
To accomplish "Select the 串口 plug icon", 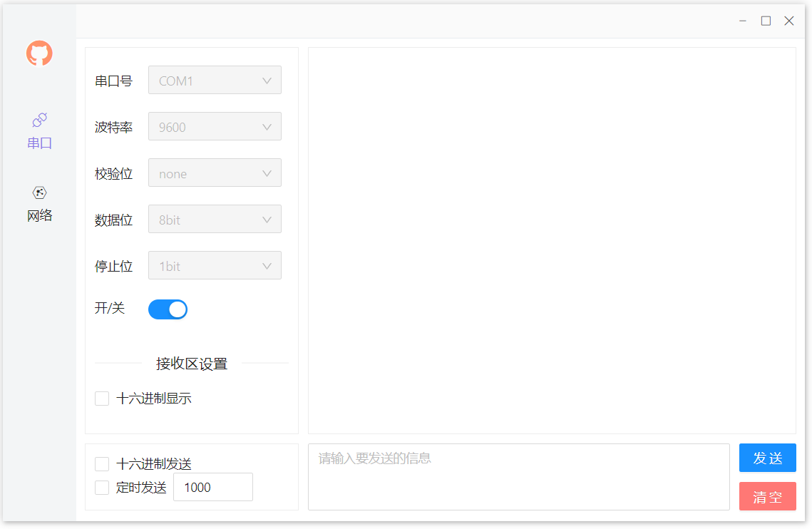I will (x=40, y=120).
